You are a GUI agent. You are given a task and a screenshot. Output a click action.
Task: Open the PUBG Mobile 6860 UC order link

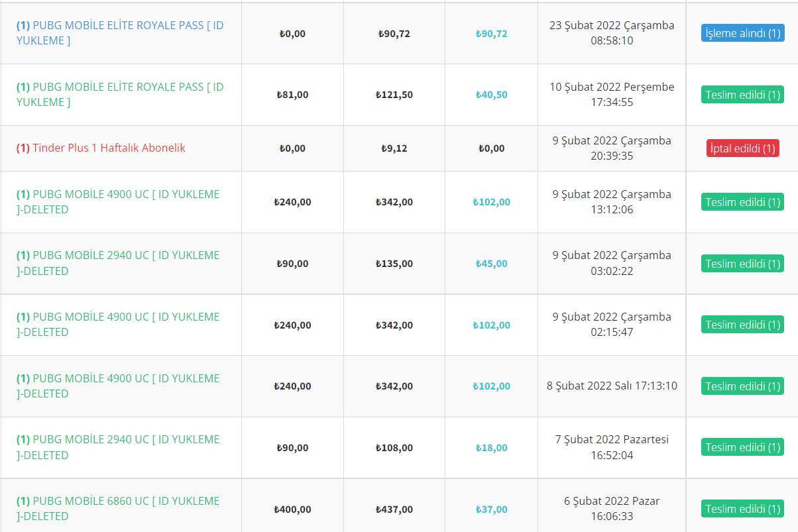click(x=118, y=509)
